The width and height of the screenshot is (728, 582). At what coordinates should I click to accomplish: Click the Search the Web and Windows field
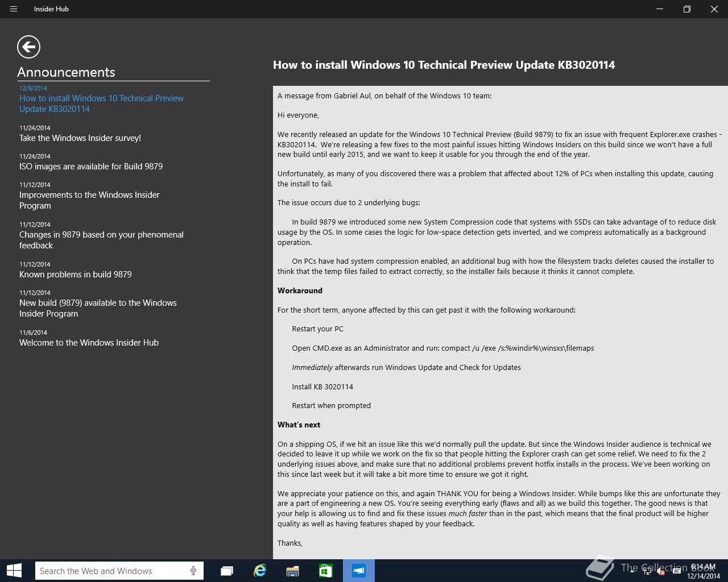click(119, 571)
